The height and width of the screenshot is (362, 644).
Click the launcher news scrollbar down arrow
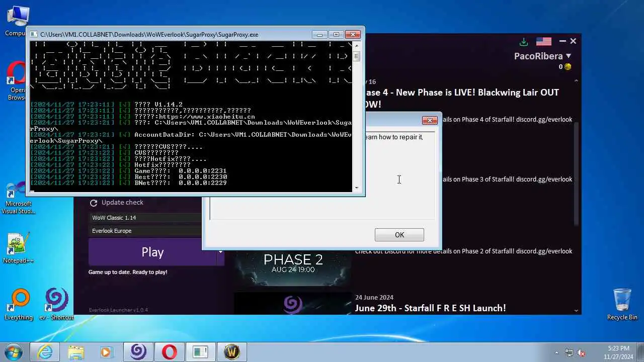577,311
